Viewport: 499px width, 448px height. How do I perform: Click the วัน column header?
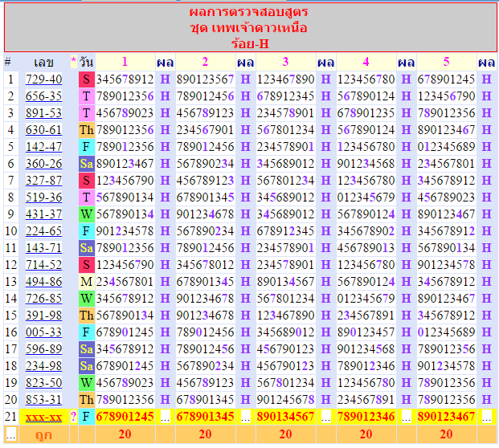[86, 62]
